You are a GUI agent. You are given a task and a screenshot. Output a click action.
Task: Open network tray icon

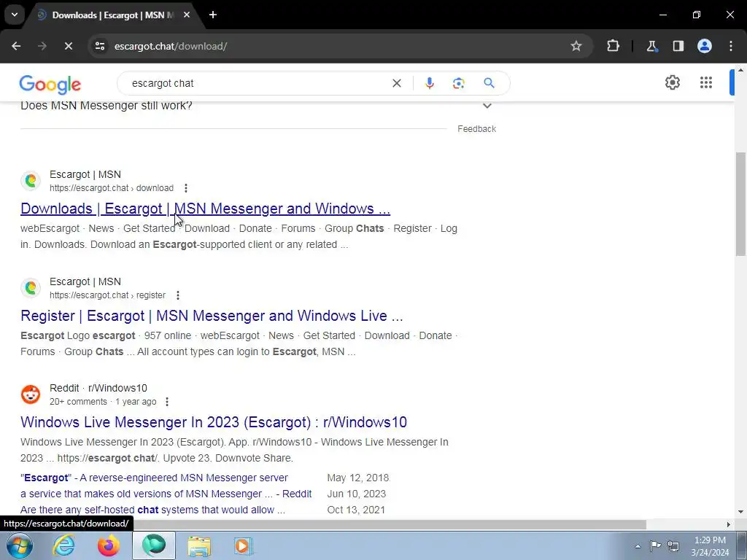click(x=673, y=545)
